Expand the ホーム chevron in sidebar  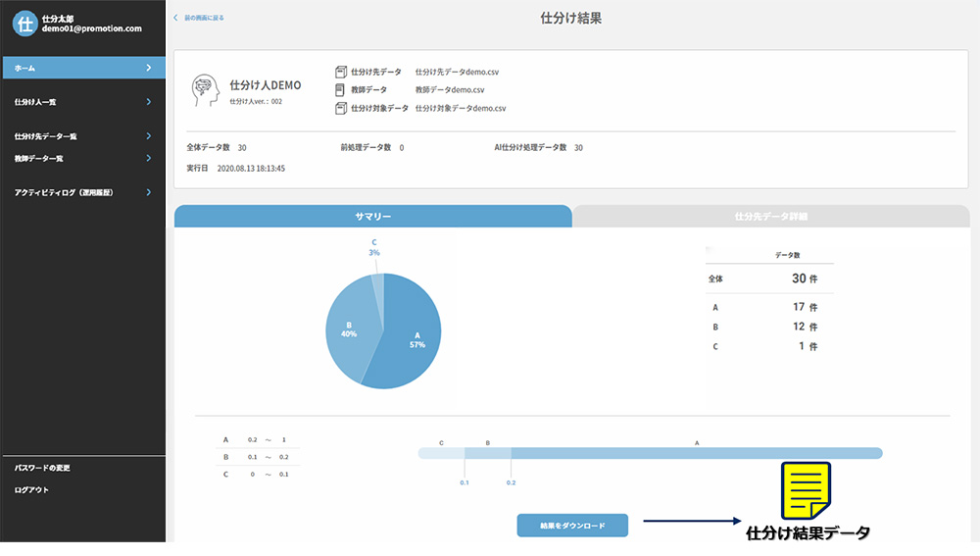point(148,68)
